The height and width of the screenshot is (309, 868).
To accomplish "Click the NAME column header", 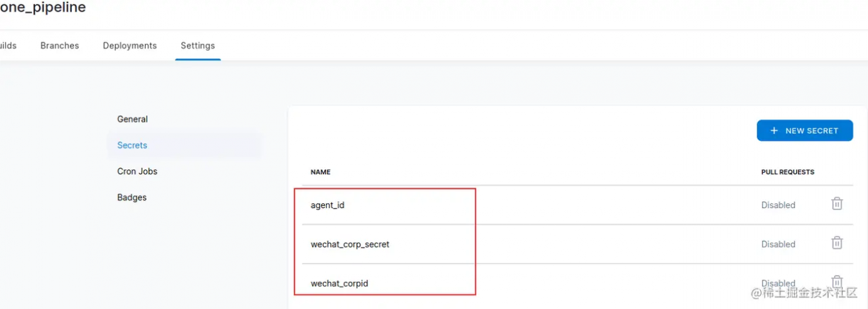I will pyautogui.click(x=321, y=172).
